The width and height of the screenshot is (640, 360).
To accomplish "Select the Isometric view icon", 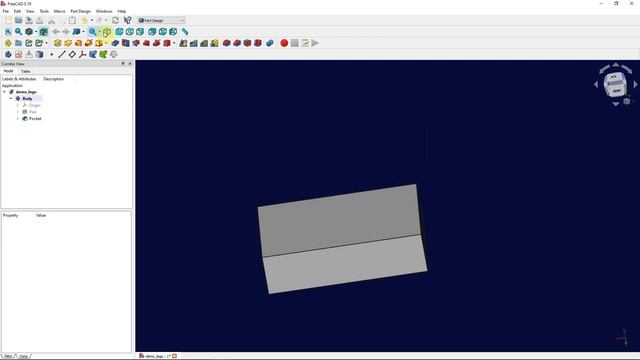I will pos(107,31).
